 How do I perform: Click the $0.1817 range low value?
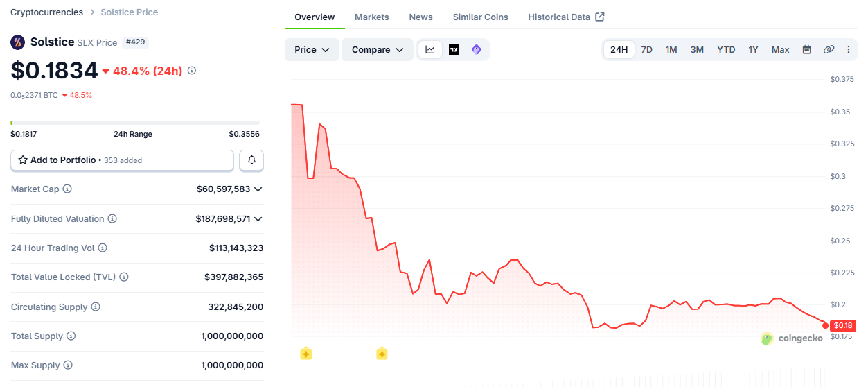(24, 134)
